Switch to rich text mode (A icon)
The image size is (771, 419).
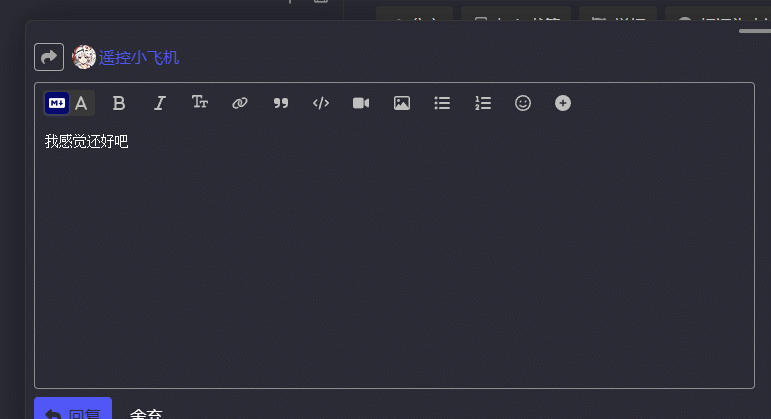click(81, 103)
